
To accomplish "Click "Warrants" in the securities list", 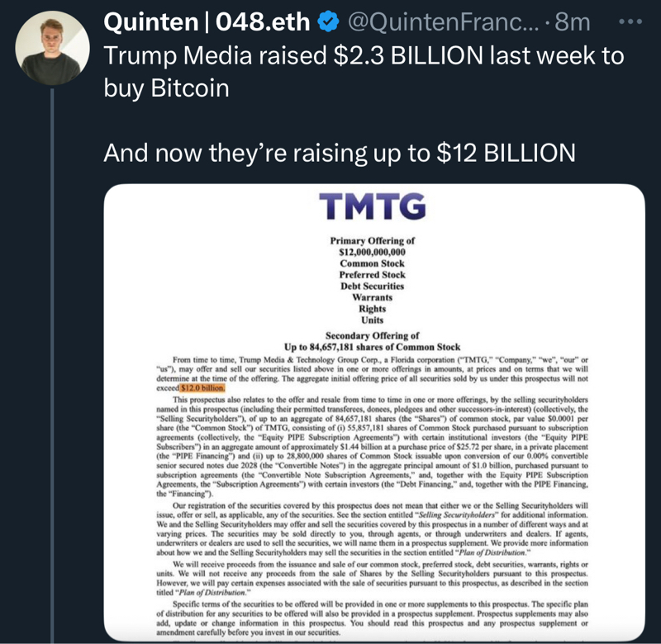I will [x=372, y=297].
